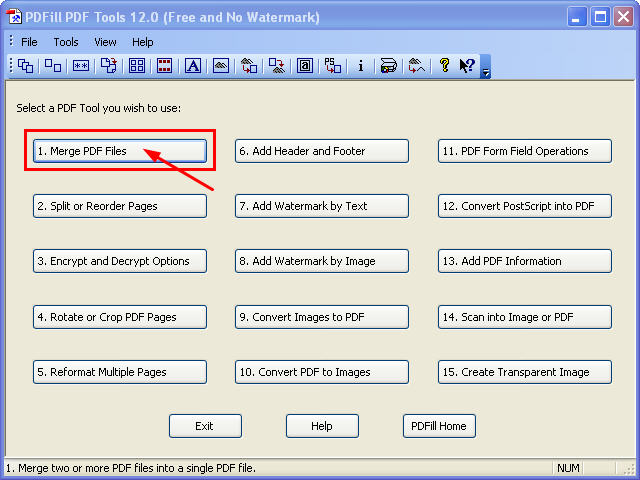Screen dimensions: 640x480
Task: Open the yellow question mark Help icon
Action: (444, 65)
